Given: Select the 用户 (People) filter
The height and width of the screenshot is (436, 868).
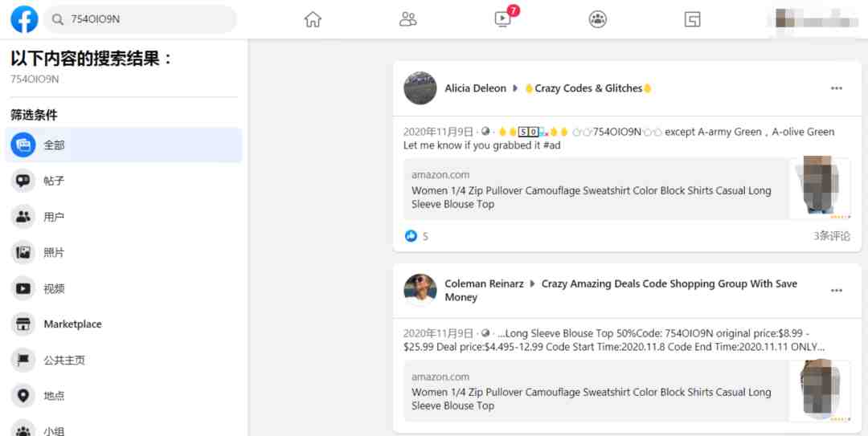Looking at the screenshot, I should pyautogui.click(x=124, y=217).
